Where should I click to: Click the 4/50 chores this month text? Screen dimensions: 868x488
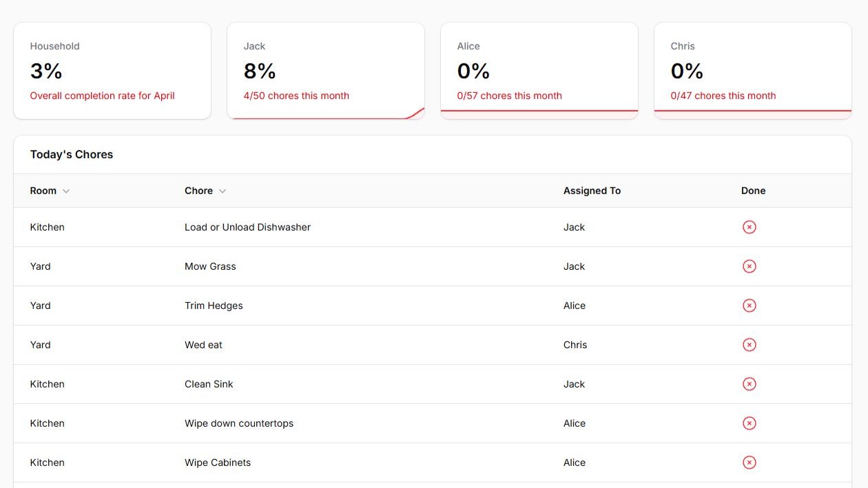[296, 96]
